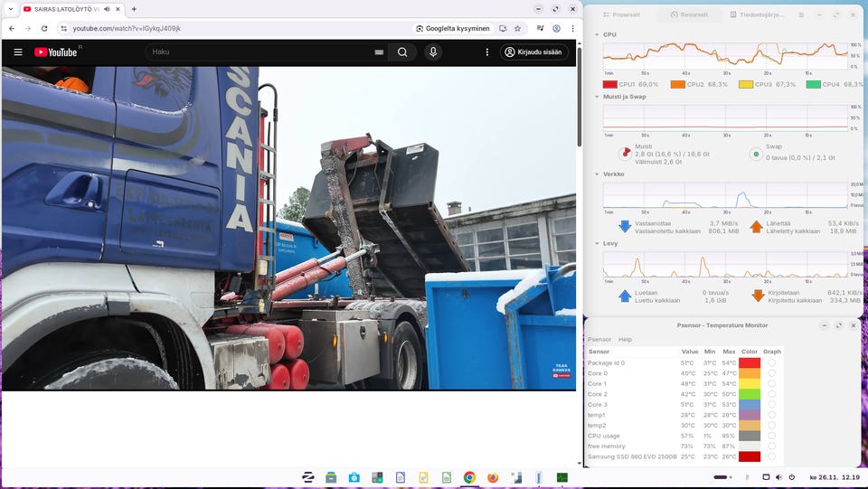The height and width of the screenshot is (489, 868).
Task: Switch to Prosessit tab
Action: [621, 15]
